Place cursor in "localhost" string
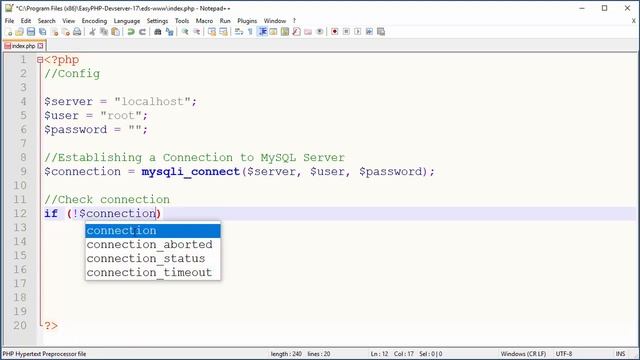 [x=153, y=102]
